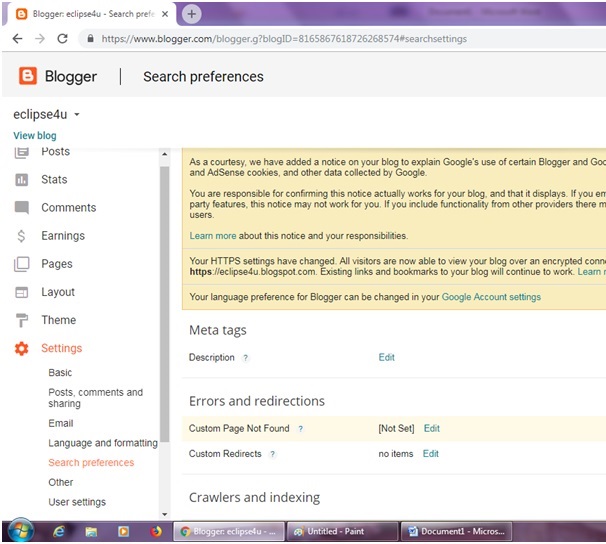Click the Earnings dollar icon

tap(21, 236)
